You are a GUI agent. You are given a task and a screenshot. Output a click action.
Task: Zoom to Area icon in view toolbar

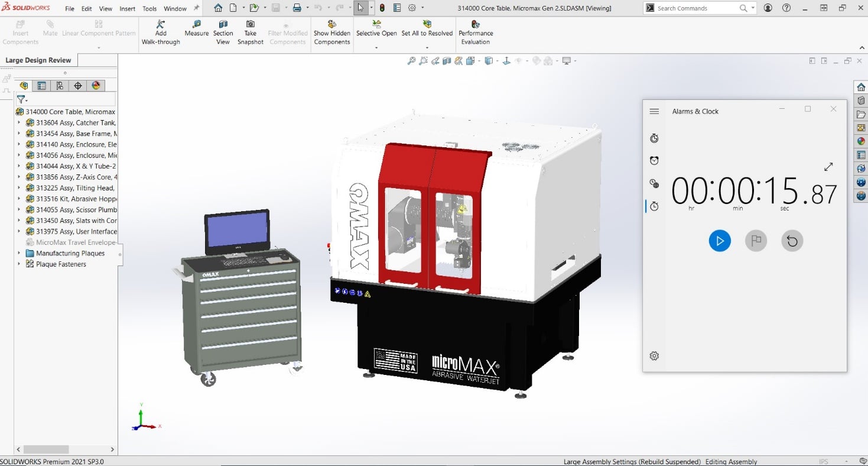point(423,61)
